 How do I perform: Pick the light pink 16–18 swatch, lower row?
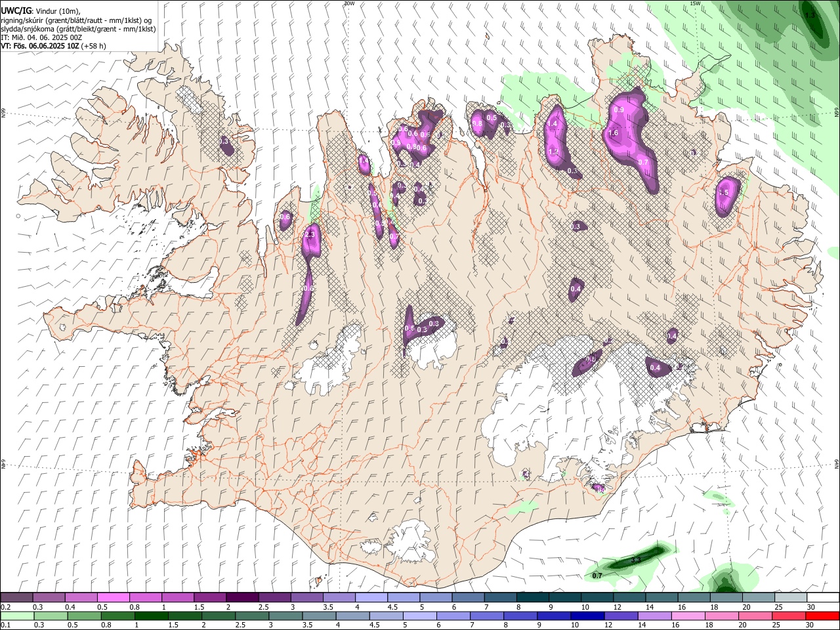(688, 616)
